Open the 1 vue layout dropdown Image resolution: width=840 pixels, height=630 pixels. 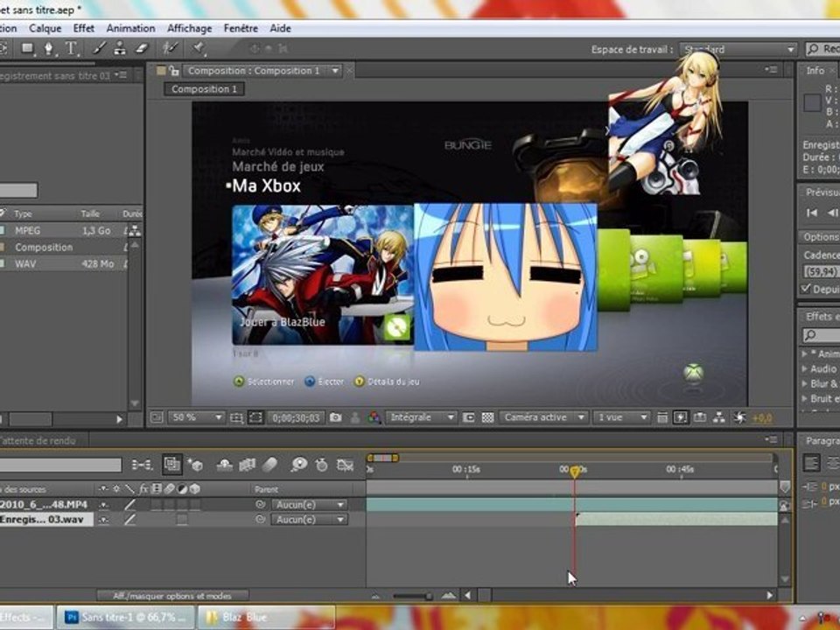point(621,417)
